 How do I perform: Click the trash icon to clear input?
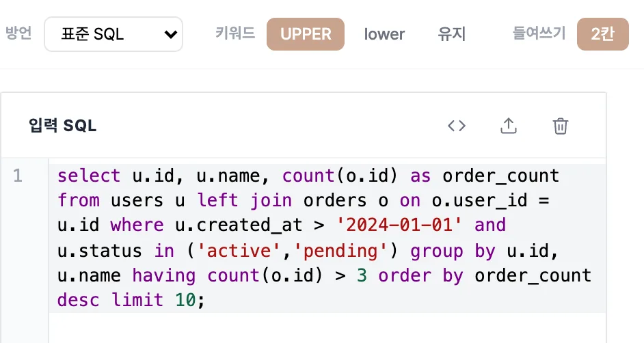[560, 126]
